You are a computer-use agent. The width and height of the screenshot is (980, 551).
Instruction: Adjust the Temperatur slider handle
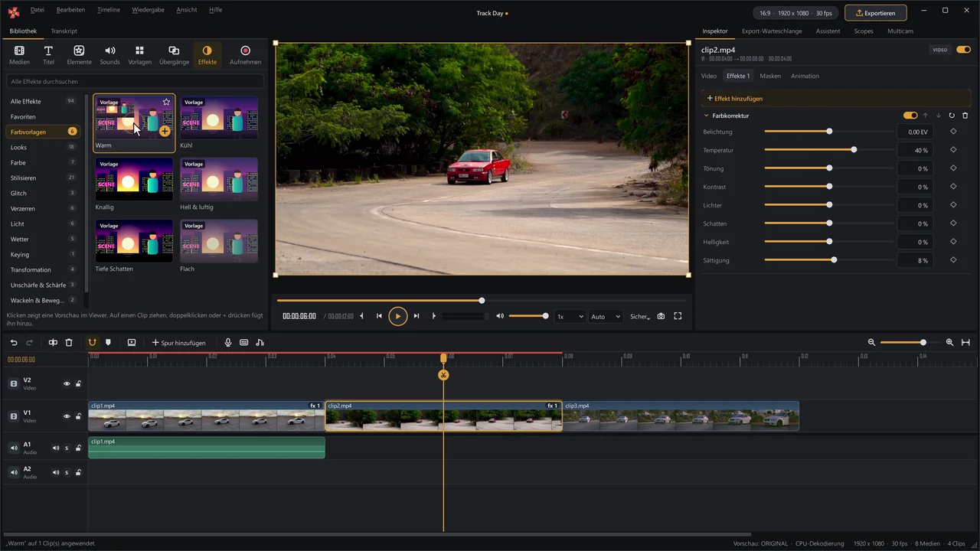point(854,150)
